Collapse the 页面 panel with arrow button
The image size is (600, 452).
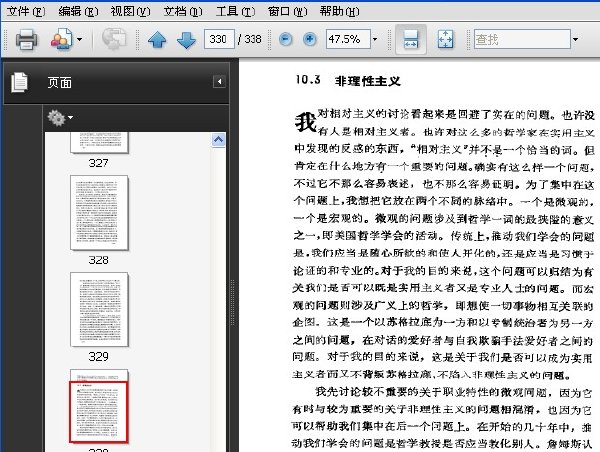pos(219,81)
